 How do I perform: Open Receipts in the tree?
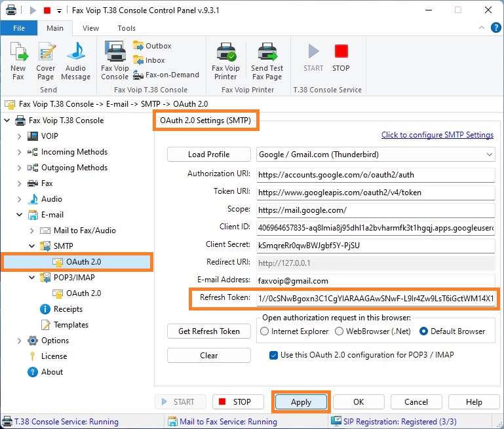pyautogui.click(x=62, y=309)
